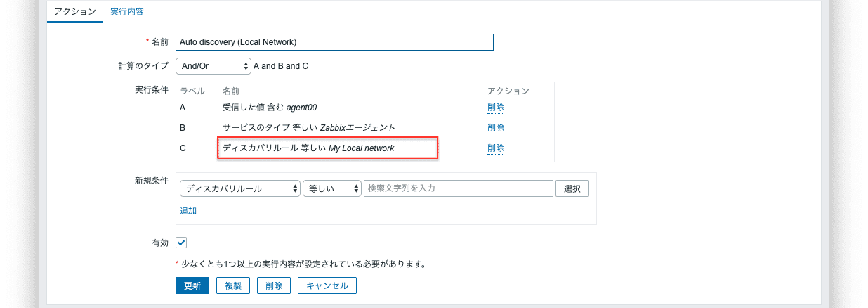Toggle the 有効 checkbox
This screenshot has height=308, width=868.
pyautogui.click(x=181, y=243)
